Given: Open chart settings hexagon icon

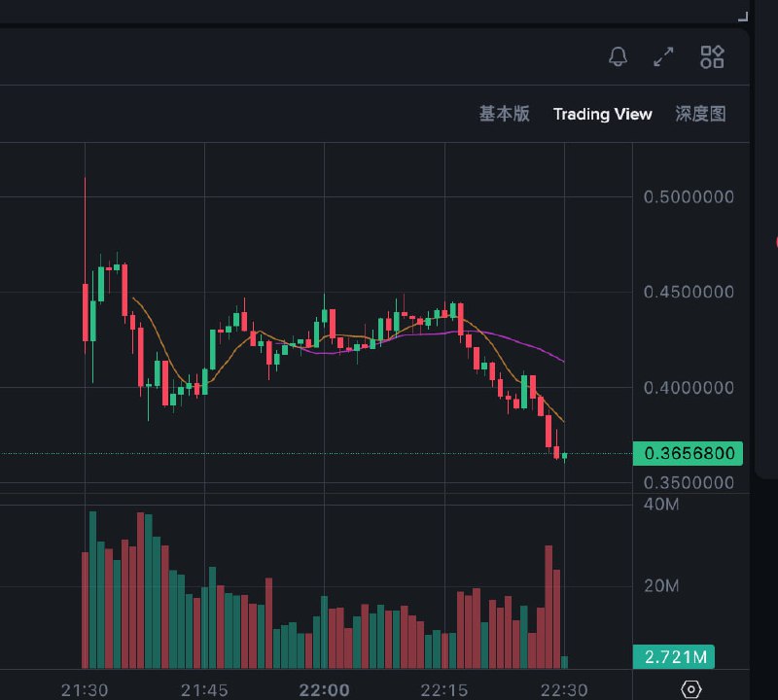Looking at the screenshot, I should point(690,689).
